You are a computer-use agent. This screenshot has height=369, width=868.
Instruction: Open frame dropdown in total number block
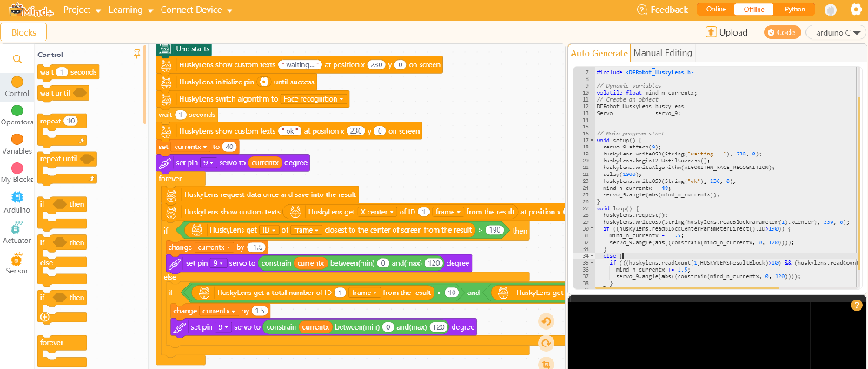363,293
